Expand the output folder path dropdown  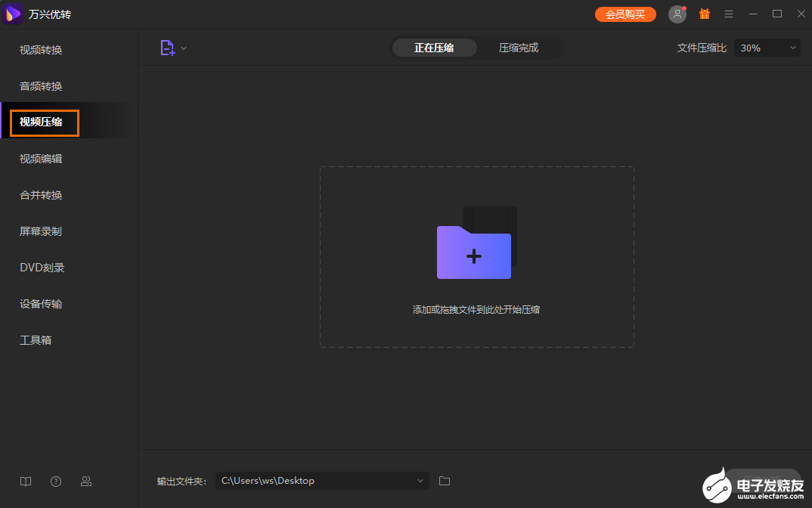coord(420,481)
